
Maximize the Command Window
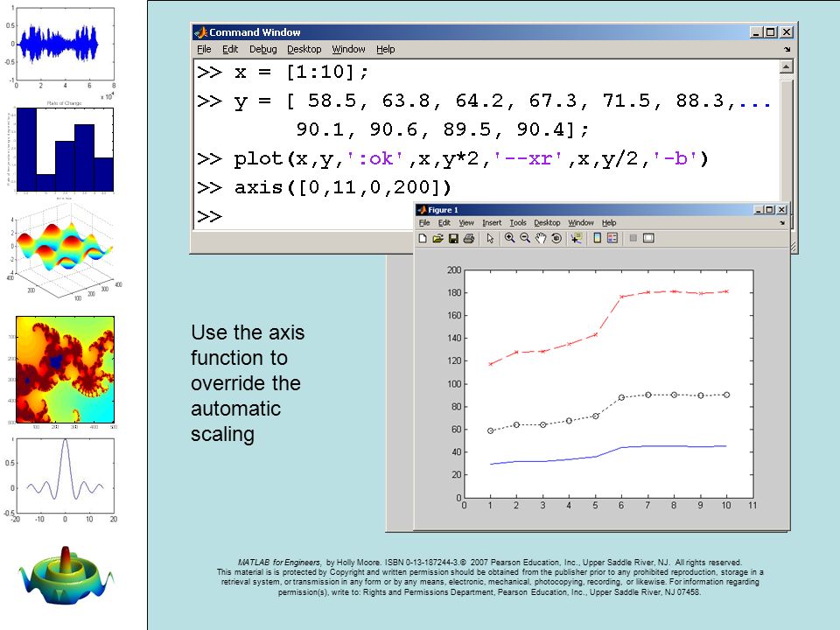tap(770, 32)
